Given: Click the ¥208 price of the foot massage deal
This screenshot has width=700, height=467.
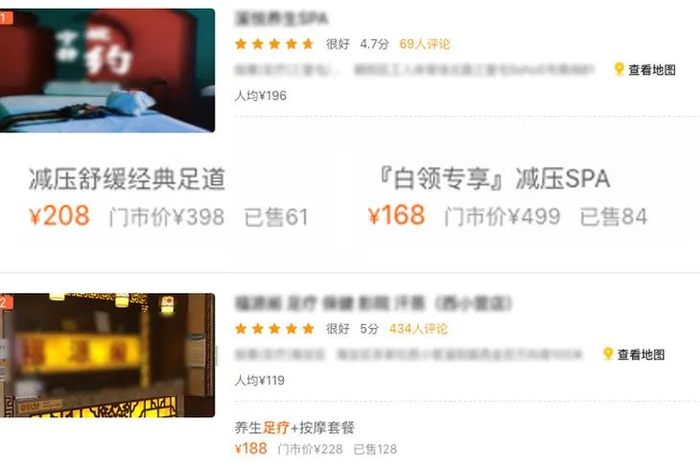Looking at the screenshot, I should [59, 216].
